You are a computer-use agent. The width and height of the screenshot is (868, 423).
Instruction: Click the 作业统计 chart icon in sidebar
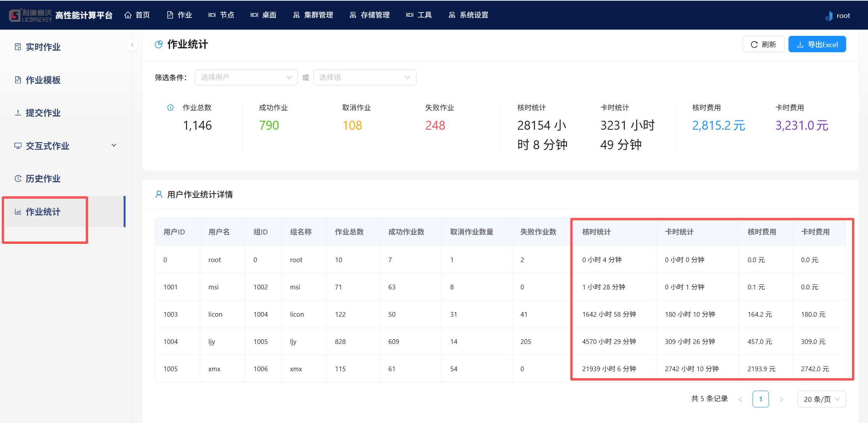click(18, 212)
